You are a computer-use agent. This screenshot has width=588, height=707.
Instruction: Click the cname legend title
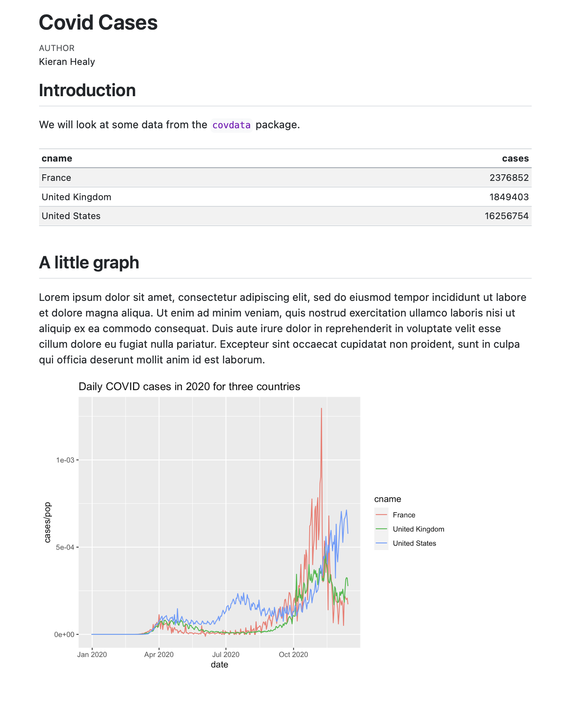tap(387, 499)
